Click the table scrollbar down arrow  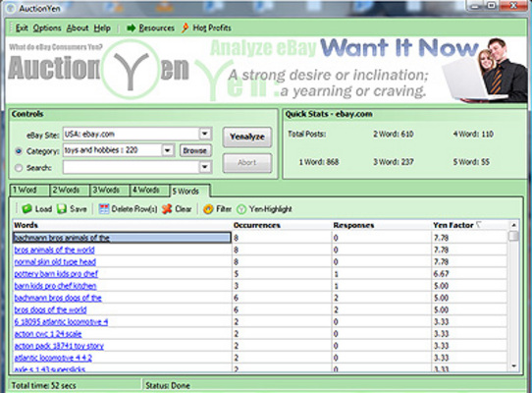point(513,366)
